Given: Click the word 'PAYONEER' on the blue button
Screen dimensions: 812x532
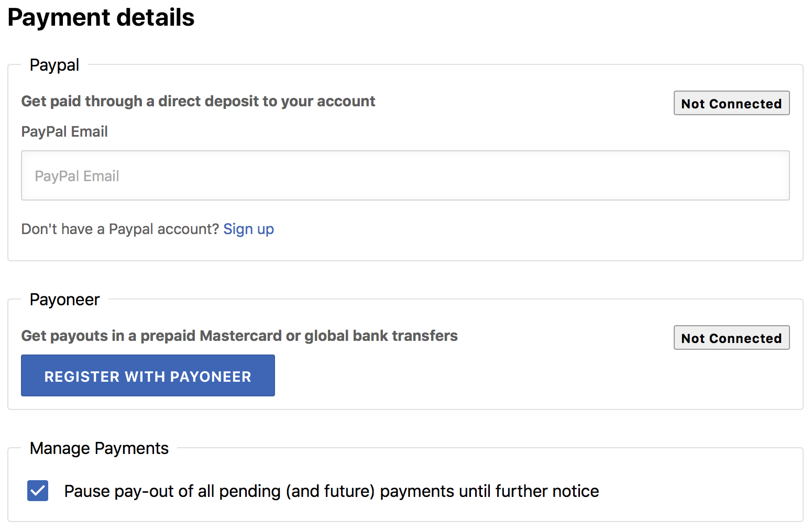Looking at the screenshot, I should (x=211, y=376).
